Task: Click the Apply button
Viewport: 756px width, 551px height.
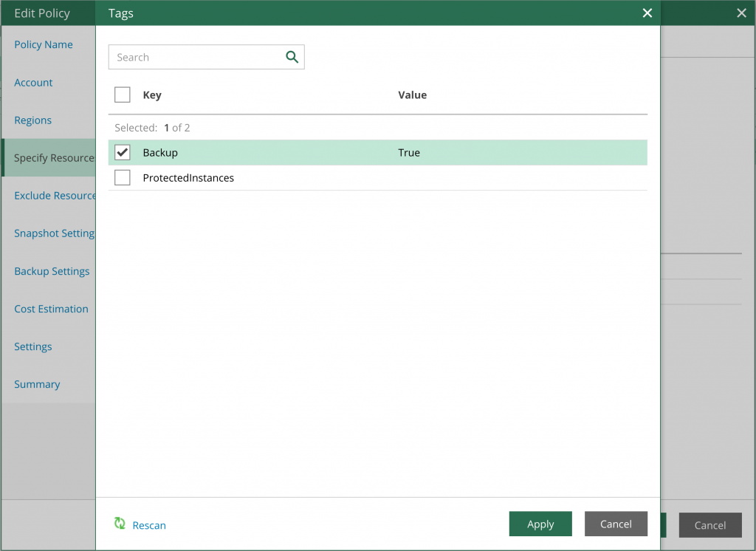Action: [x=540, y=524]
